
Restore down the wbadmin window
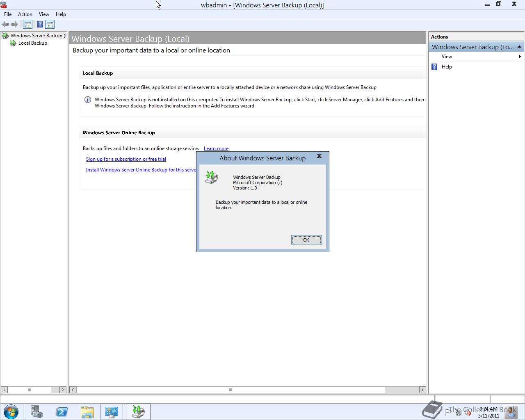499,4
